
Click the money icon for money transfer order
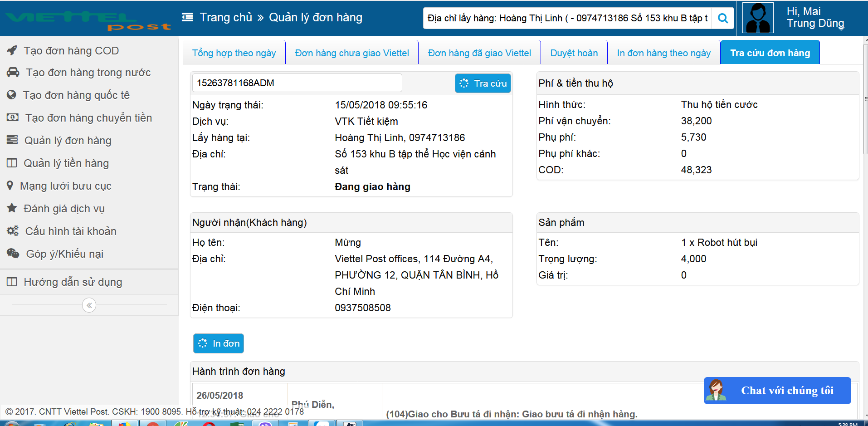coord(13,118)
